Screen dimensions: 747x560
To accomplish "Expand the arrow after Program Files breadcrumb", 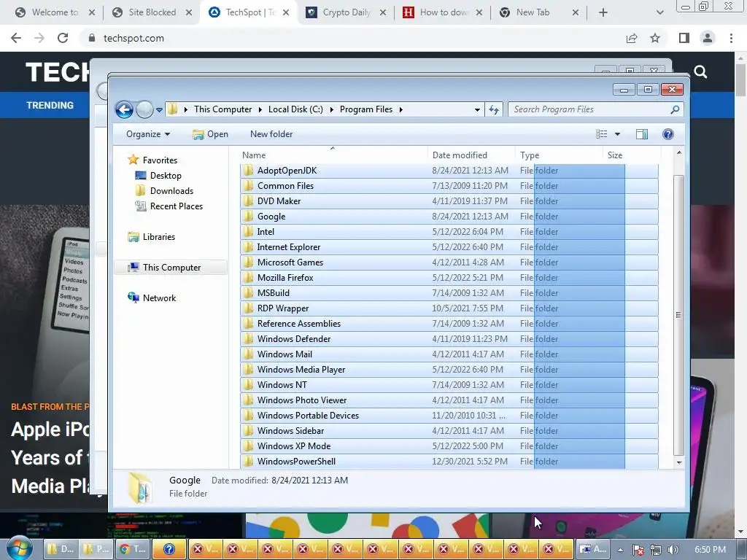I will 401,109.
